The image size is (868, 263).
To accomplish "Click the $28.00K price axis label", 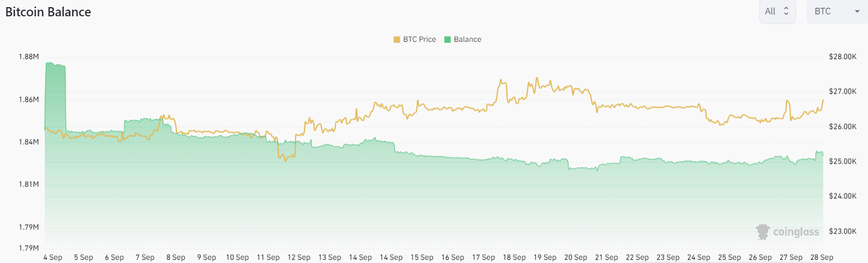I will pyautogui.click(x=843, y=57).
